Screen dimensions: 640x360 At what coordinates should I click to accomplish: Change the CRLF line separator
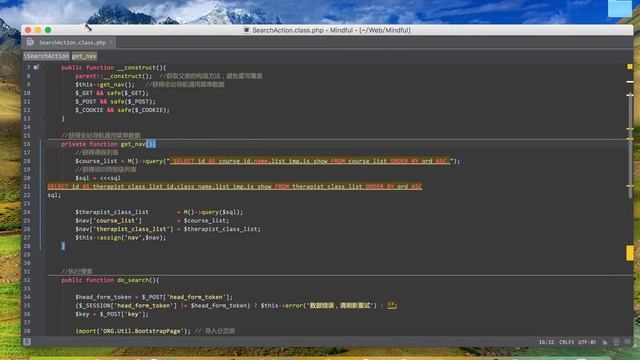[x=567, y=342]
